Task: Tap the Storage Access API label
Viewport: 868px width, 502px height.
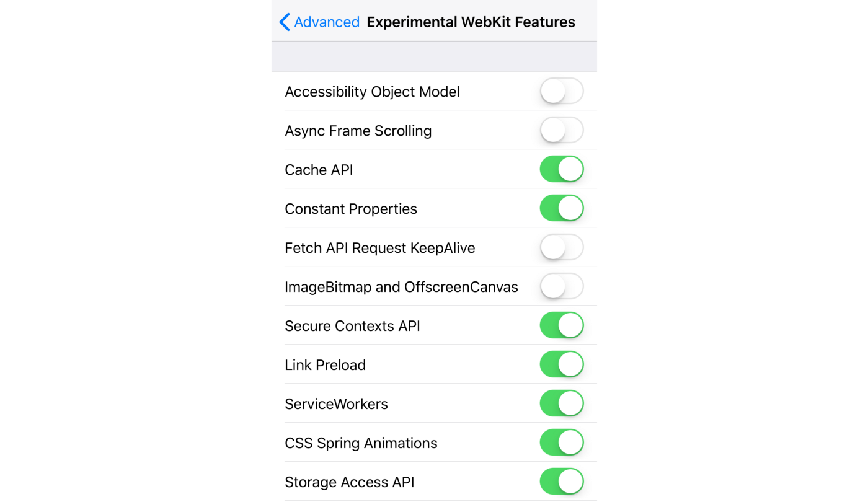Action: click(349, 482)
